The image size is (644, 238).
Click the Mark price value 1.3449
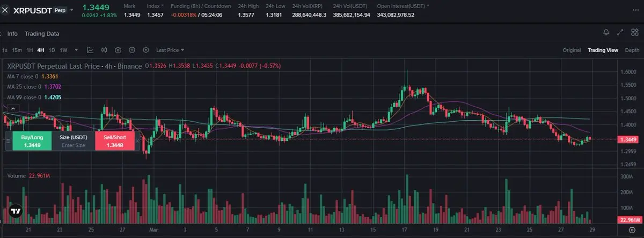point(132,14)
